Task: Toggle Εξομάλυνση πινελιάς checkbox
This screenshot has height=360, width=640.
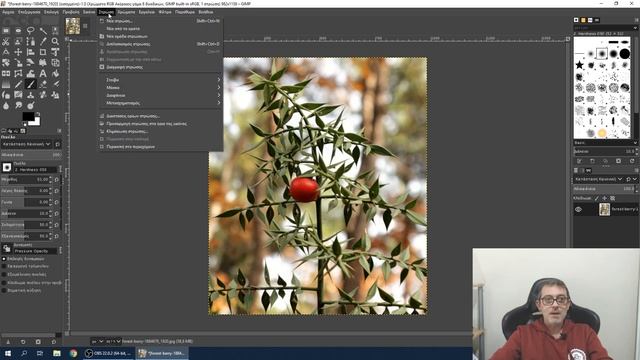Action: tap(4, 274)
